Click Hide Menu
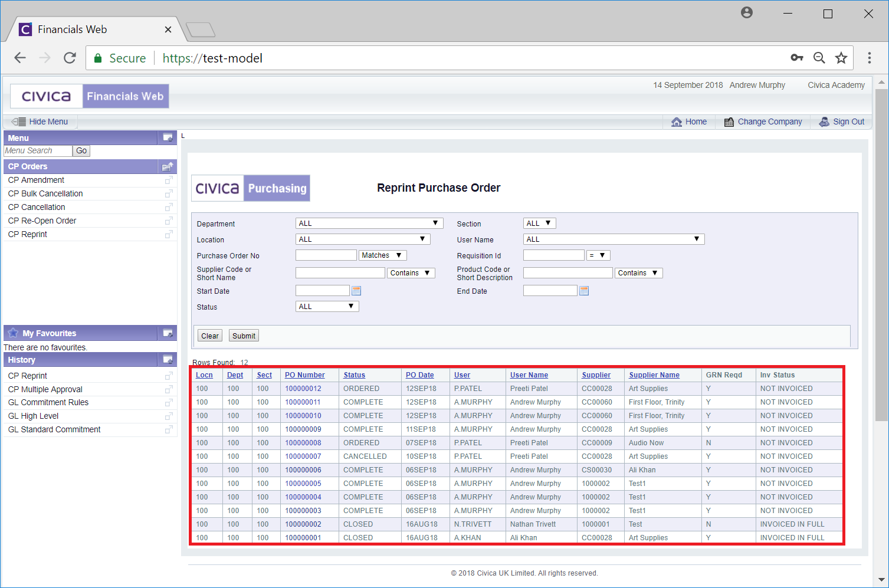 40,121
